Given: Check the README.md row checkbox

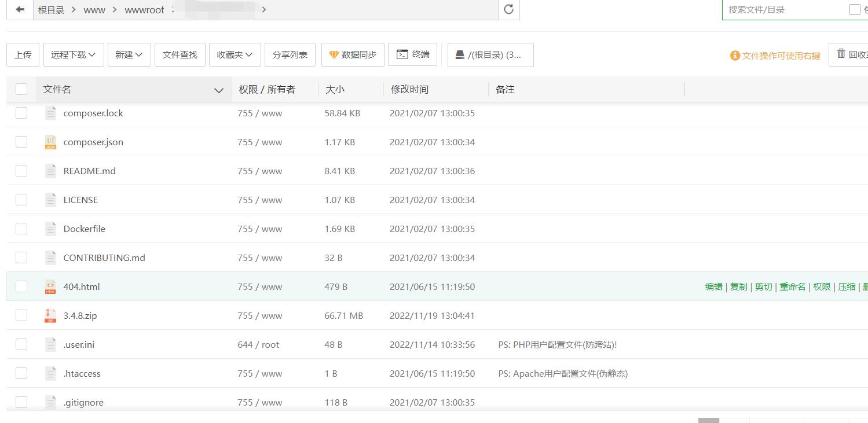Looking at the screenshot, I should [x=21, y=171].
